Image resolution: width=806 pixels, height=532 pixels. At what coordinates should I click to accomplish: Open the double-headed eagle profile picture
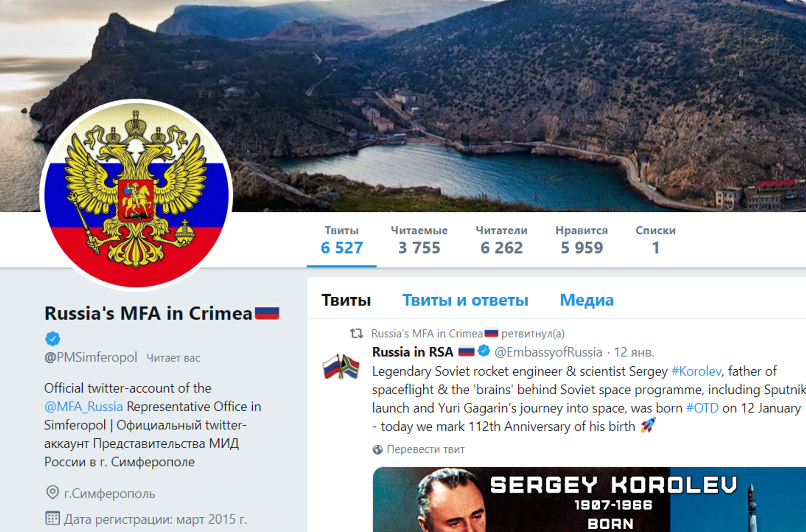(136, 196)
